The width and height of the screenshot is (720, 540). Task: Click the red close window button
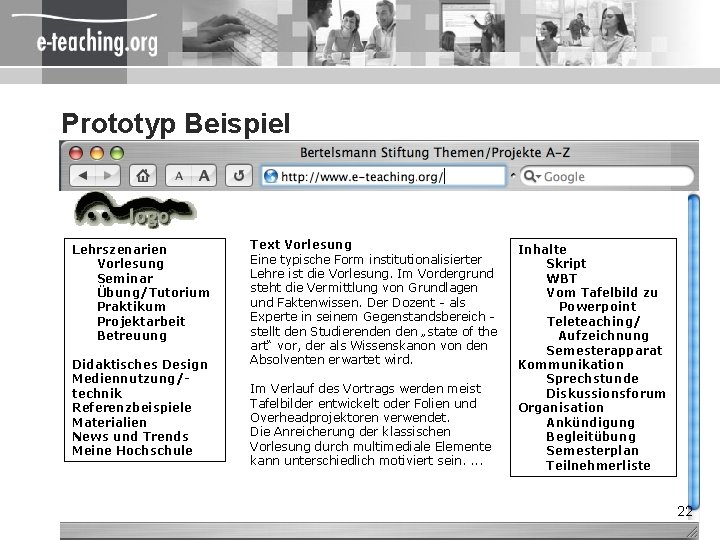point(76,153)
